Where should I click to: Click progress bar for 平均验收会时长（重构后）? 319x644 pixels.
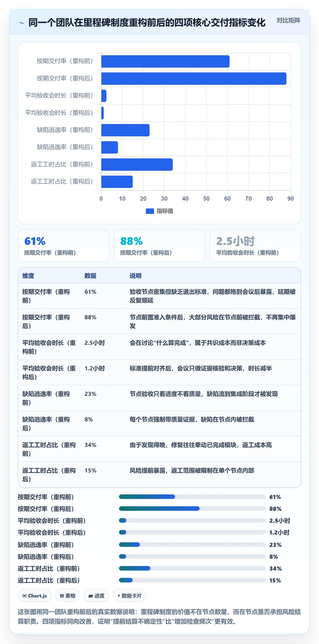[192, 532]
